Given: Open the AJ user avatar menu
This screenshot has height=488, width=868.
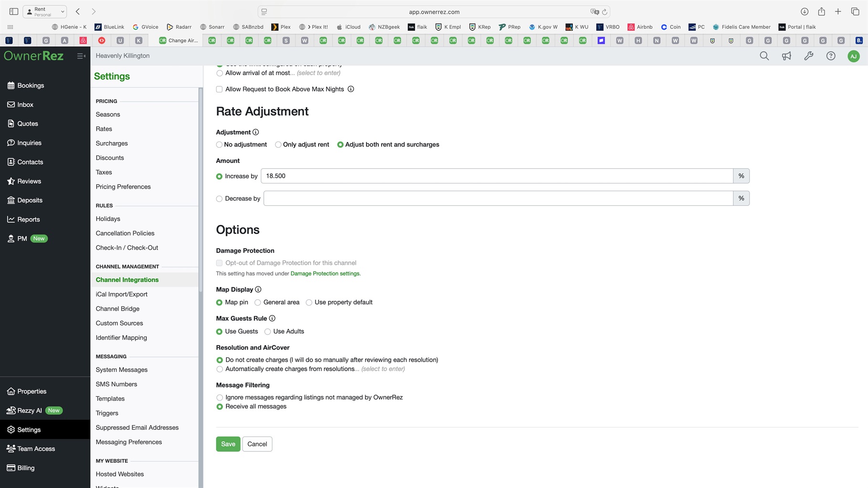Looking at the screenshot, I should pyautogui.click(x=853, y=56).
